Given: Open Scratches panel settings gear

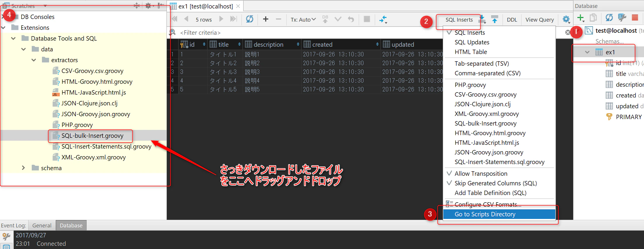Looking at the screenshot, I should pos(149,6).
